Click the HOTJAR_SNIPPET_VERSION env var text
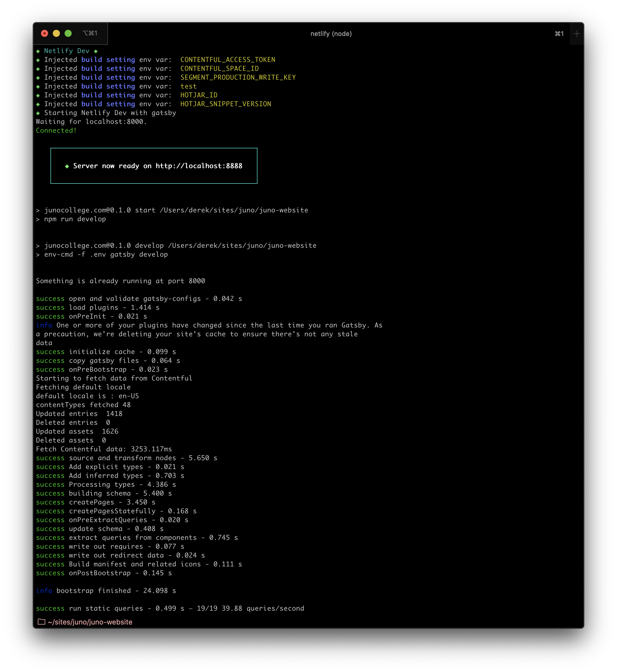Viewport: 617px width, 672px height. (x=226, y=104)
